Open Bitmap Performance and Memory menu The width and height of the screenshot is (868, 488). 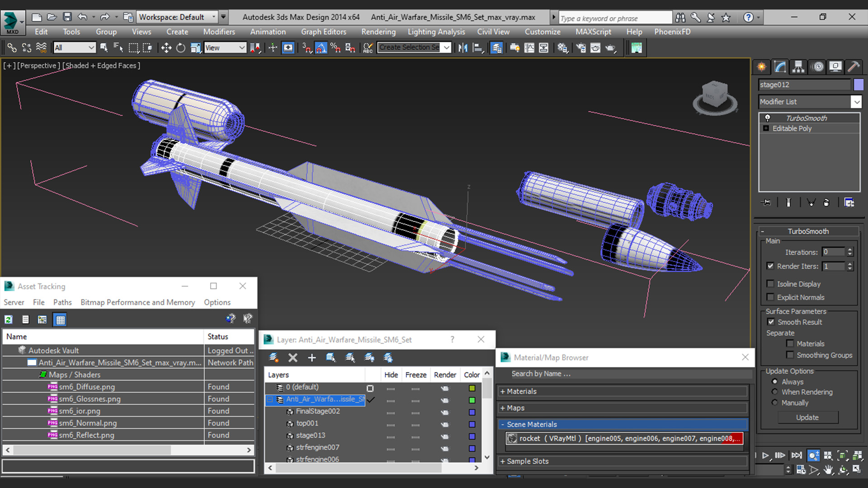point(137,302)
